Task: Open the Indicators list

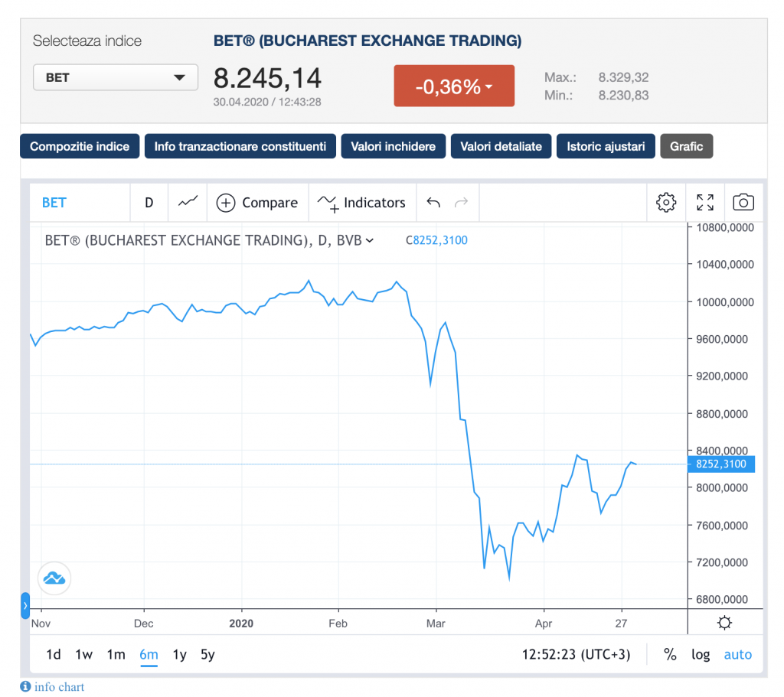Action: [361, 203]
